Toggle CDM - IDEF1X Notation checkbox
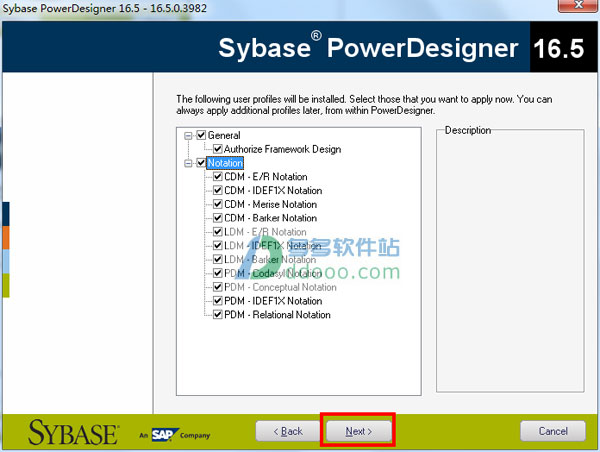This screenshot has width=600, height=452. coord(218,190)
